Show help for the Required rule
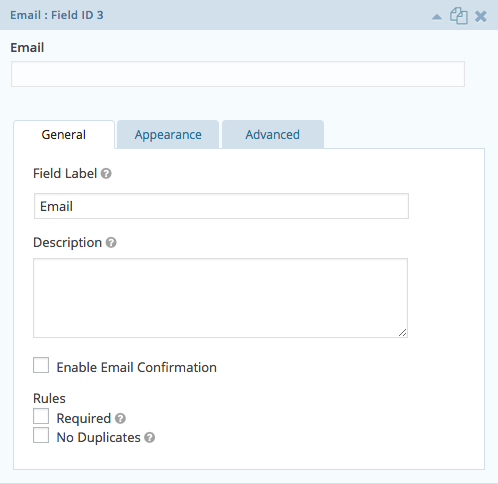This screenshot has height=484, width=498. tap(120, 418)
